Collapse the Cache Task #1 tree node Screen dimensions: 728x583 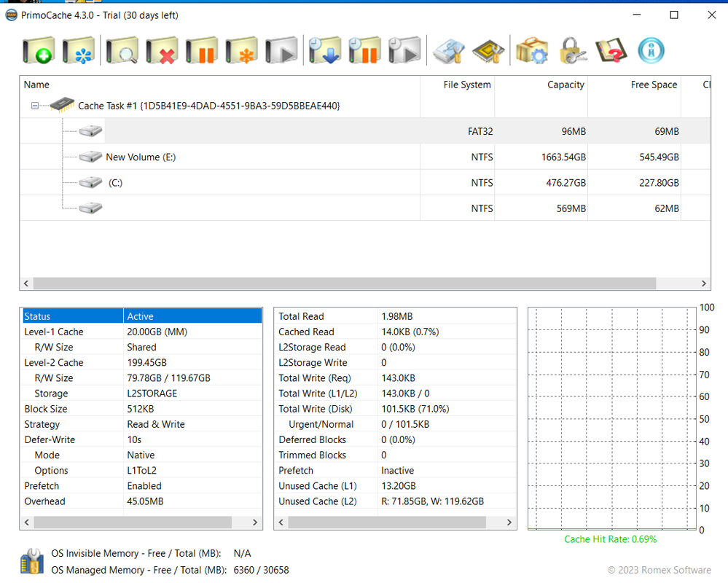[35, 106]
